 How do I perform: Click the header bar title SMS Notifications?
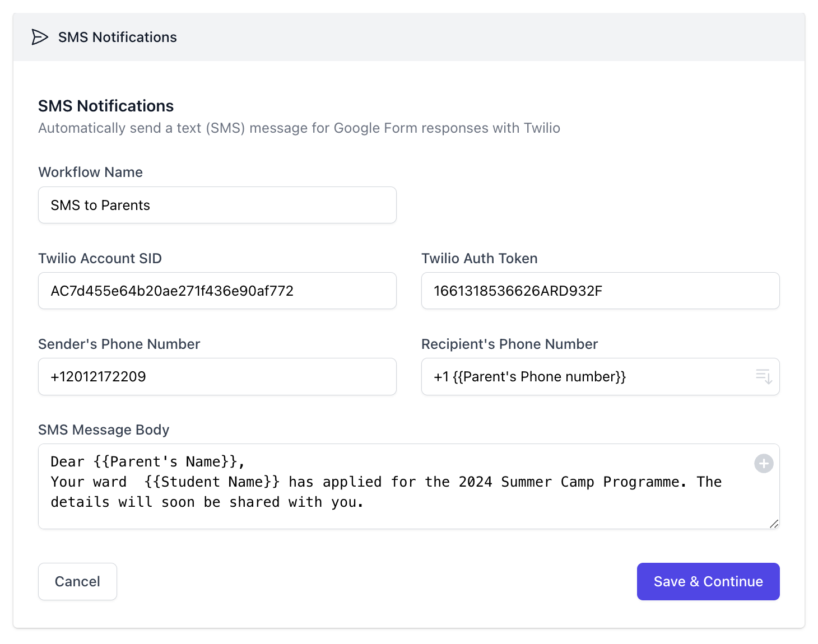click(118, 38)
